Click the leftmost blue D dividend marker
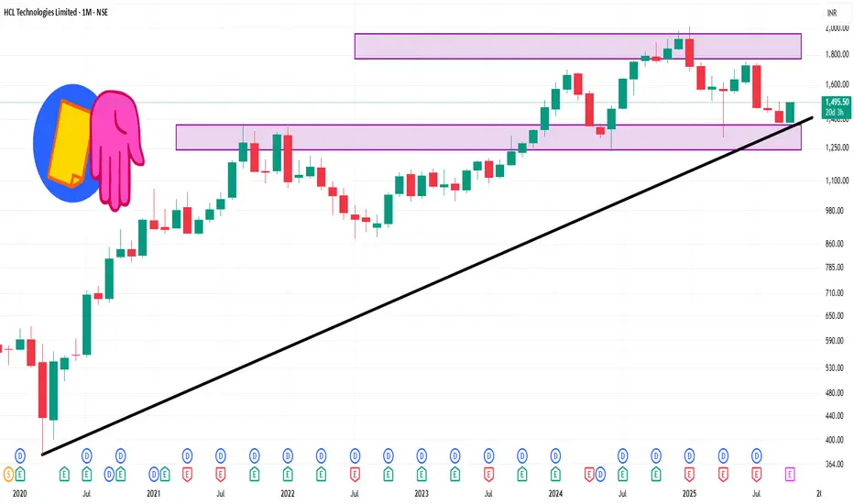 (x=20, y=455)
